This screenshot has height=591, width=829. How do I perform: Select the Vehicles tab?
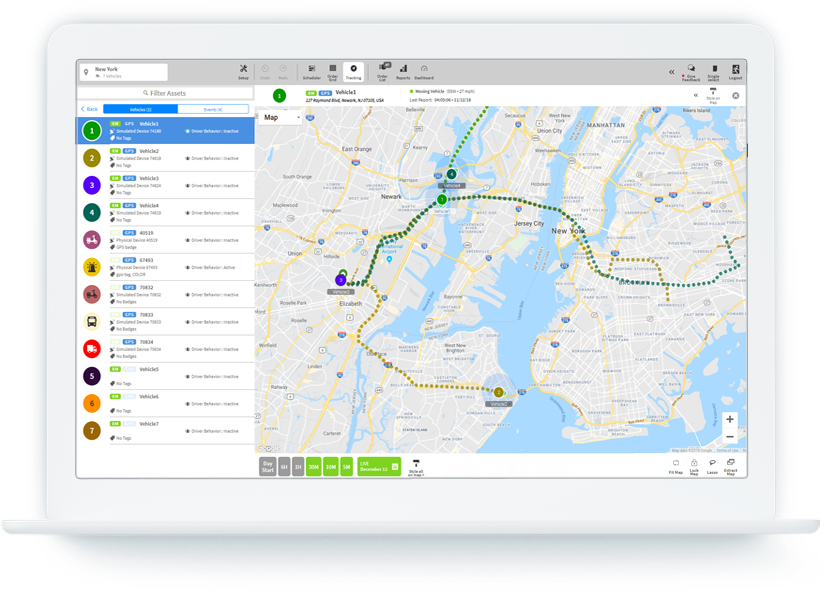(x=140, y=108)
